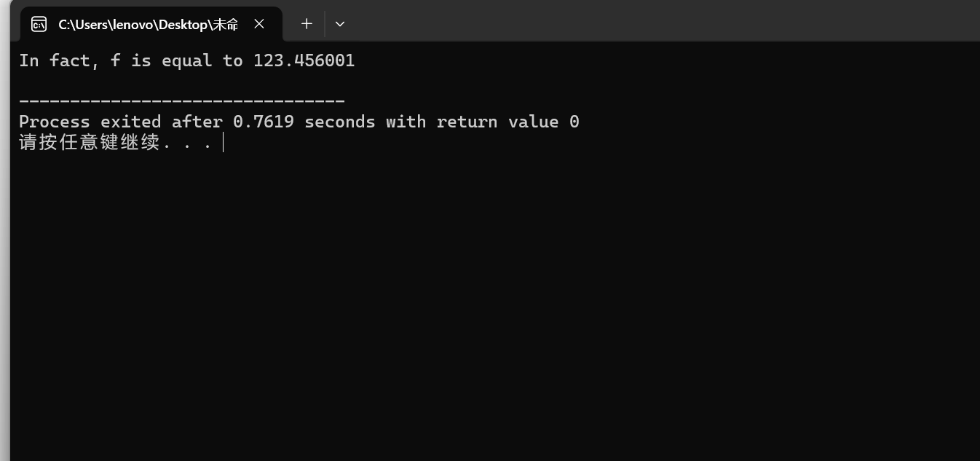This screenshot has width=980, height=461.
Task: Click the empty title bar area
Action: pos(655,22)
